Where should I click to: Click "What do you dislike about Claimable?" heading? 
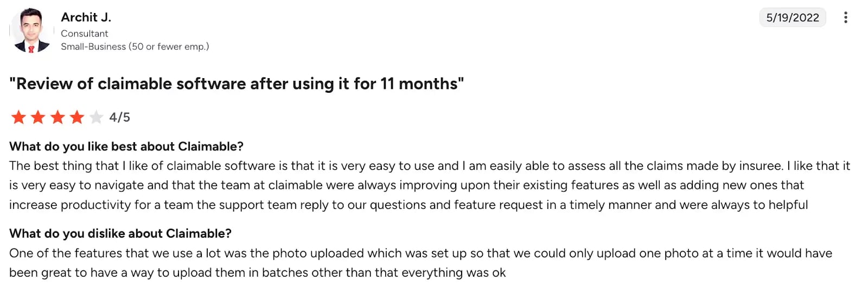point(120,233)
